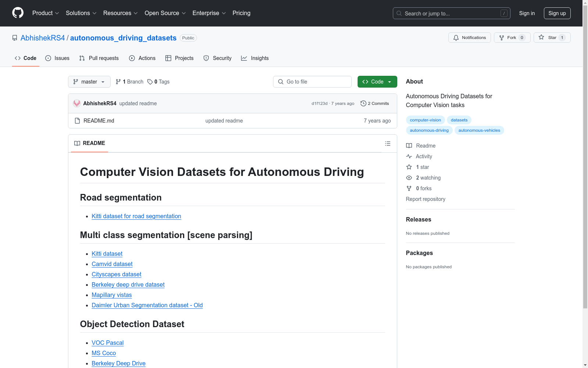Open the Kitti dataset link under Multi class segmentation
Image resolution: width=588 pixels, height=368 pixels.
click(x=107, y=254)
